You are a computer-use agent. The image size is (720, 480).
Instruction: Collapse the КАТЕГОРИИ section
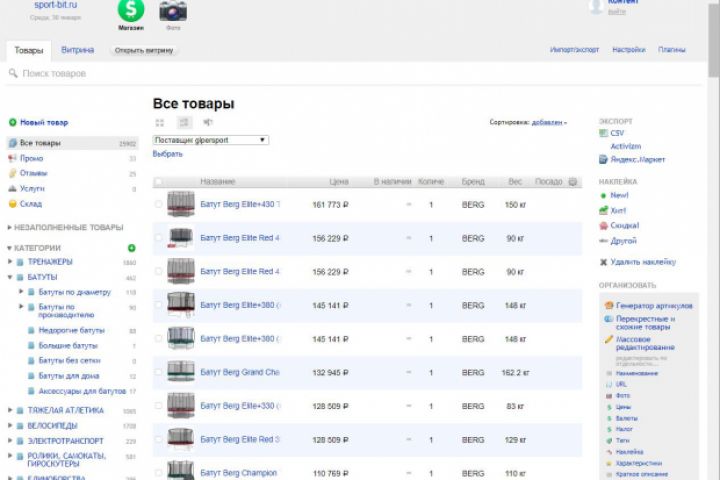click(x=10, y=248)
